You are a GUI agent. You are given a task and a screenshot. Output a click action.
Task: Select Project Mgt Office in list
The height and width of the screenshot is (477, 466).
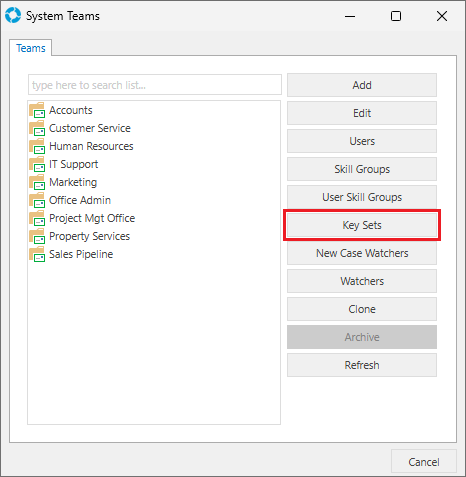[x=92, y=218]
